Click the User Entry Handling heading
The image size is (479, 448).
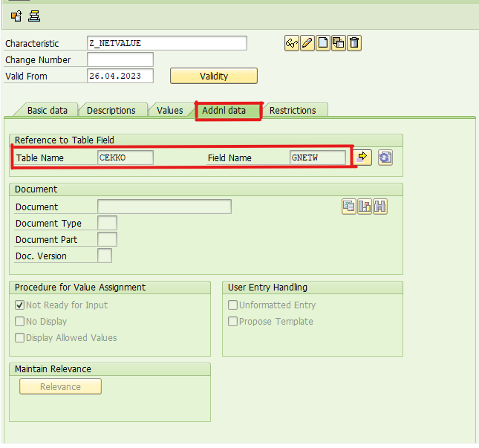267,288
